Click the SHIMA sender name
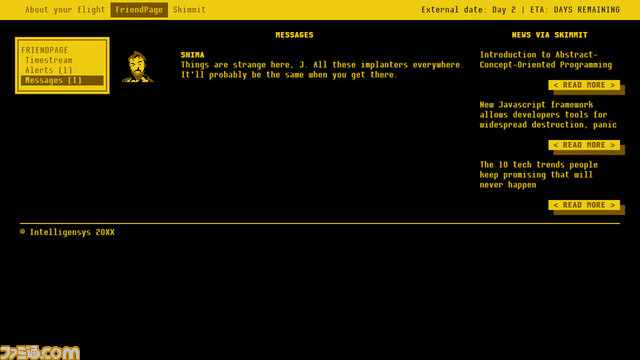 coord(192,55)
